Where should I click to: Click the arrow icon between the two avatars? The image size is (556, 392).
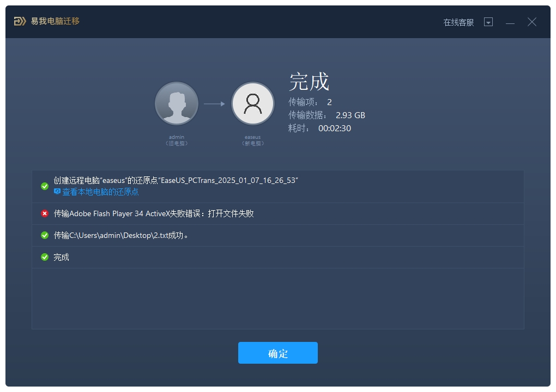pyautogui.click(x=215, y=103)
